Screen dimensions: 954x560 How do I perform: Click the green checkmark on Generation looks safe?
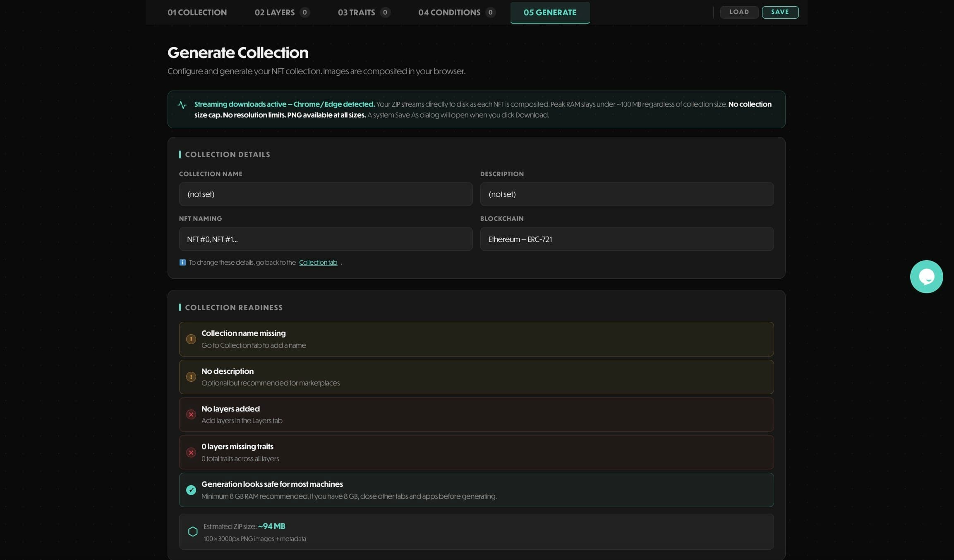pyautogui.click(x=191, y=490)
